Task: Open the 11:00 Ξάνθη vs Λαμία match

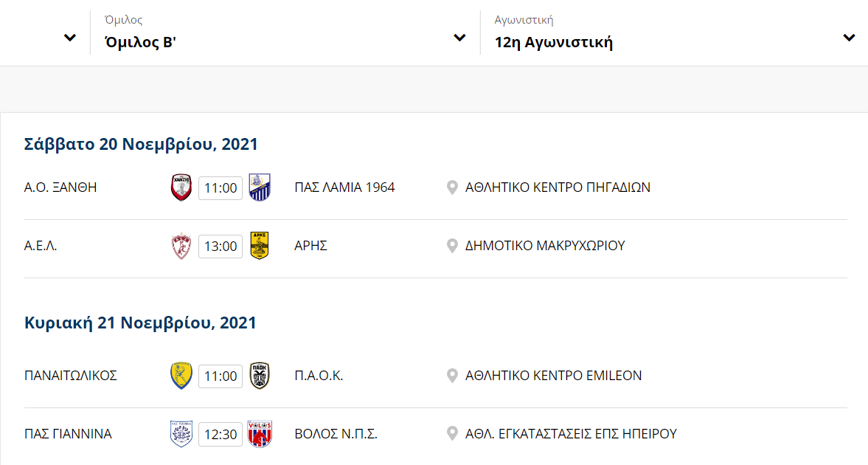Action: coord(221,188)
